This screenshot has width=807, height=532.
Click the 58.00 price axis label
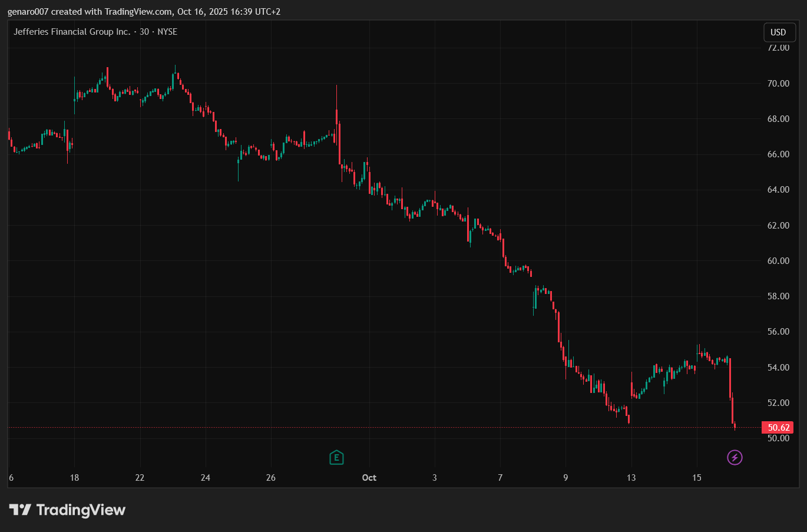click(778, 296)
